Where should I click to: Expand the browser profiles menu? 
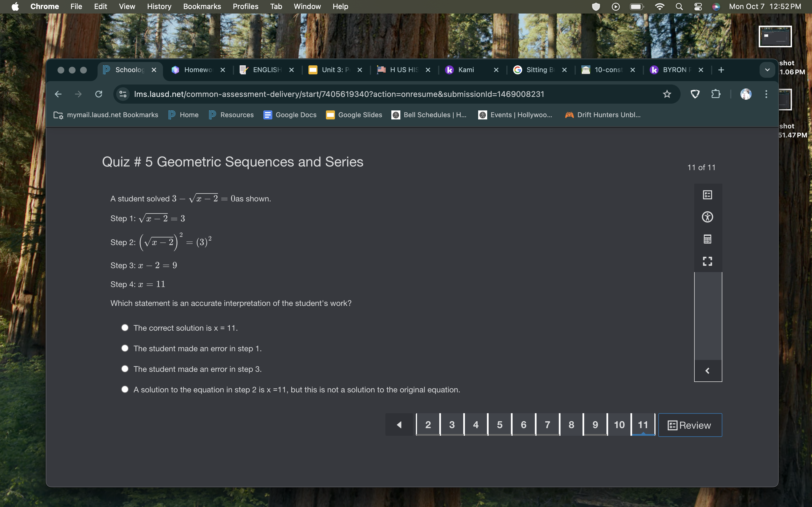[746, 94]
